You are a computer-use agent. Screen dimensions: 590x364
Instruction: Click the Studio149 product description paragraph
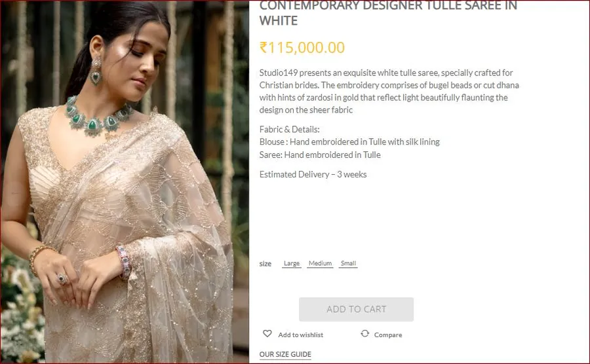coord(389,91)
